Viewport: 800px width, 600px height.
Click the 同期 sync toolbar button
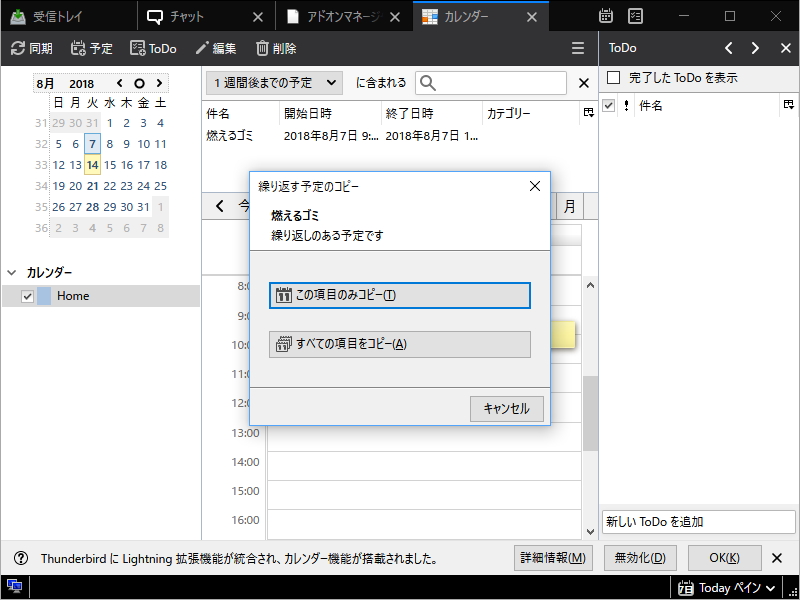[32, 48]
